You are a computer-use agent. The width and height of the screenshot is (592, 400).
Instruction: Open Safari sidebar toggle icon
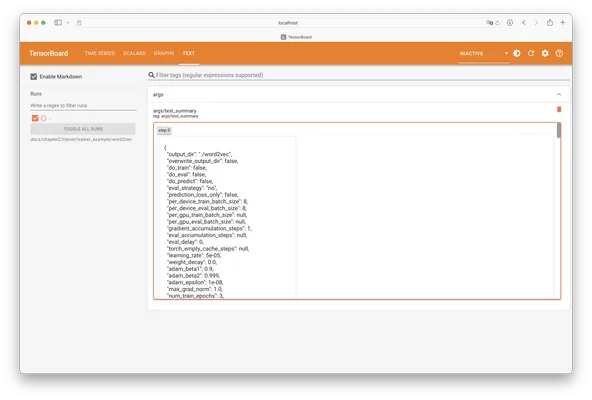click(58, 23)
